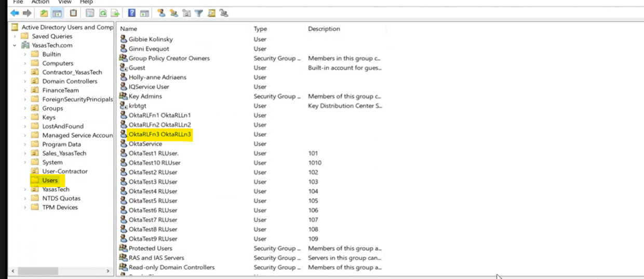Expand the Saved Queries tree node
644x279 pixels.
tap(15, 36)
